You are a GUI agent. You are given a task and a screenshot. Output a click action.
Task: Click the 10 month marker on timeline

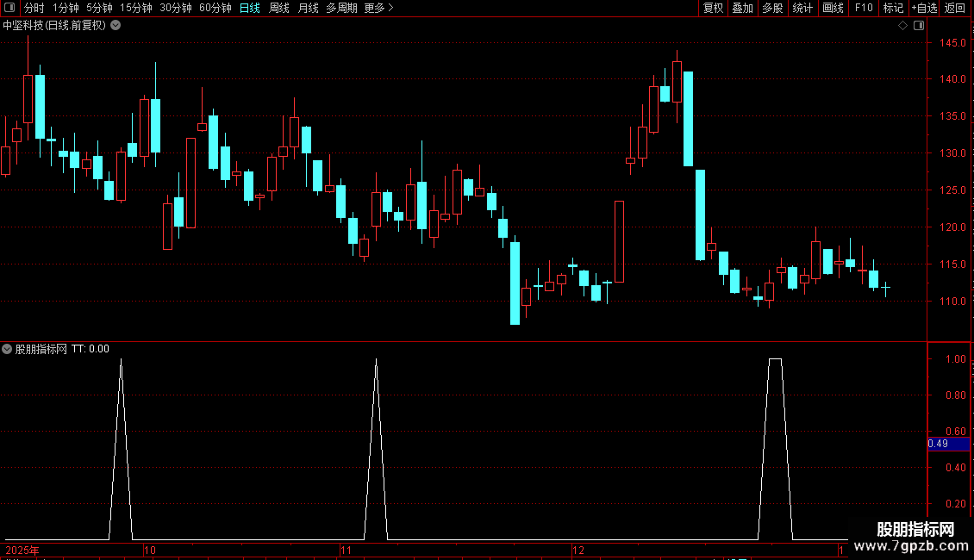pyautogui.click(x=150, y=550)
